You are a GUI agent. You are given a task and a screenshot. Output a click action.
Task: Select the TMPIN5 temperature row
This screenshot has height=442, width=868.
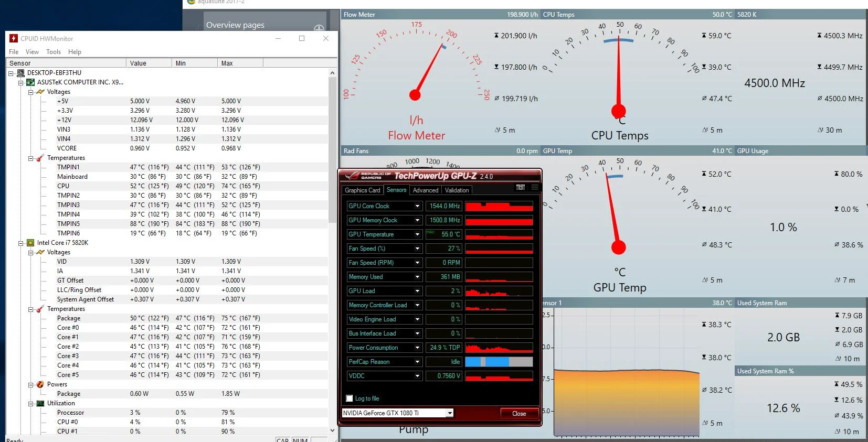point(168,224)
